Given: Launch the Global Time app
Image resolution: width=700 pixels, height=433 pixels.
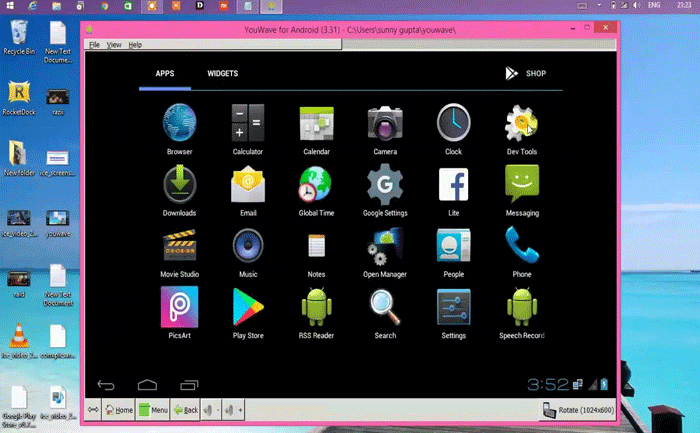Looking at the screenshot, I should [317, 191].
